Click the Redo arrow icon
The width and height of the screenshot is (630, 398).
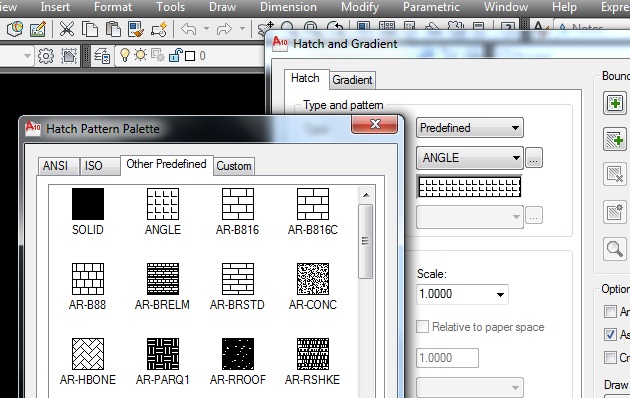click(224, 29)
